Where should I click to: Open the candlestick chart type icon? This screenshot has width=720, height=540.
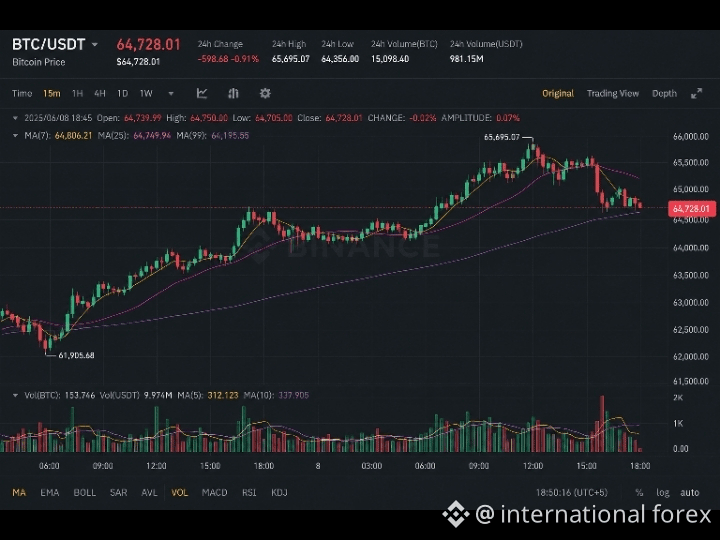233,93
